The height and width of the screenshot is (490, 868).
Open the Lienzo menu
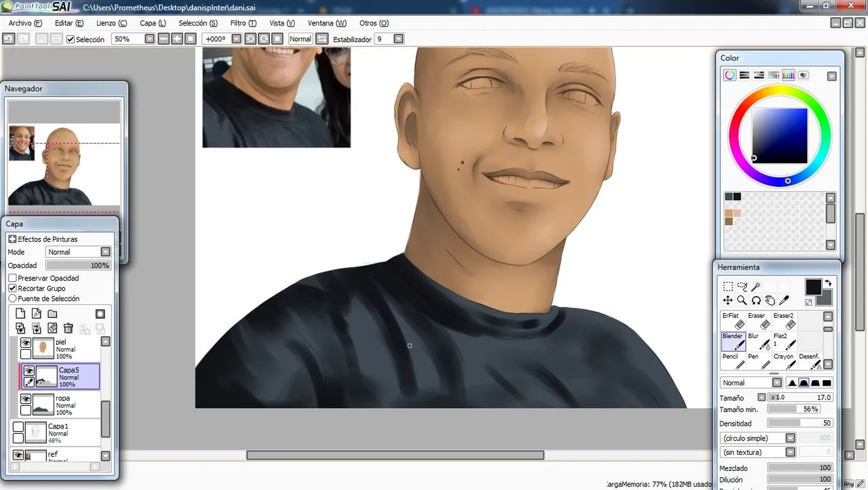pyautogui.click(x=111, y=23)
